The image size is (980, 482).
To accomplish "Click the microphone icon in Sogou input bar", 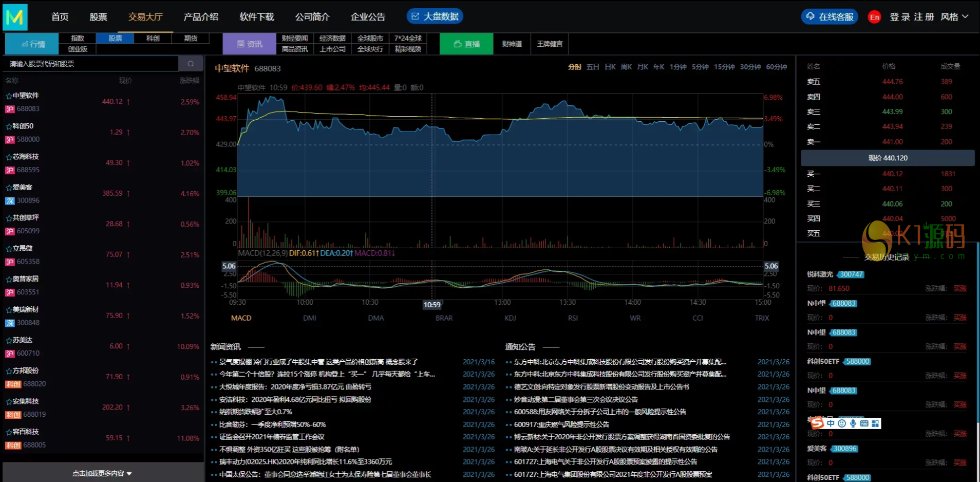I will [x=853, y=423].
